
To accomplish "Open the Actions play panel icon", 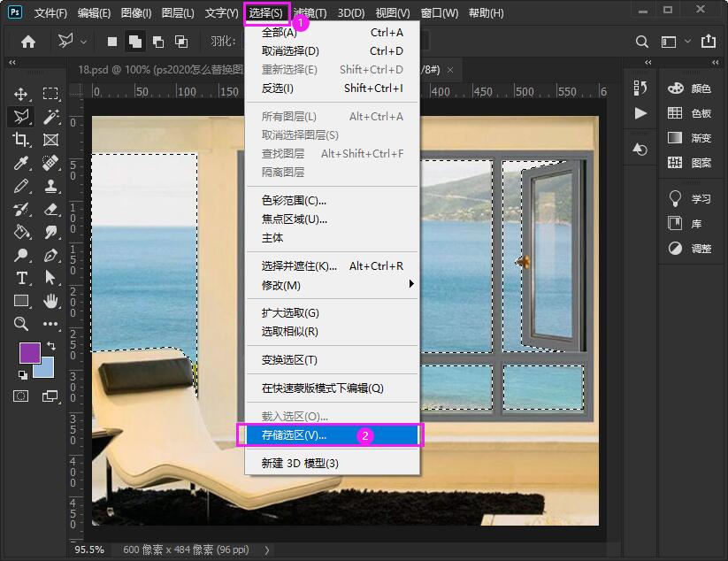I will [x=640, y=113].
